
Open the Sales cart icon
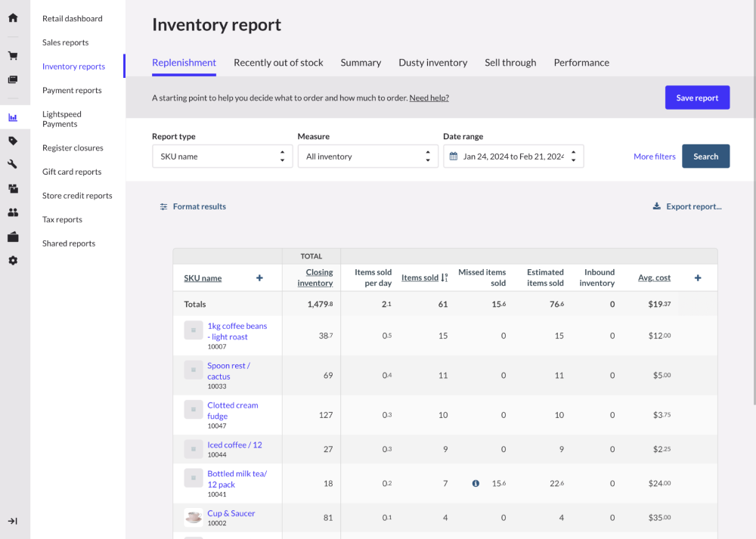12,55
